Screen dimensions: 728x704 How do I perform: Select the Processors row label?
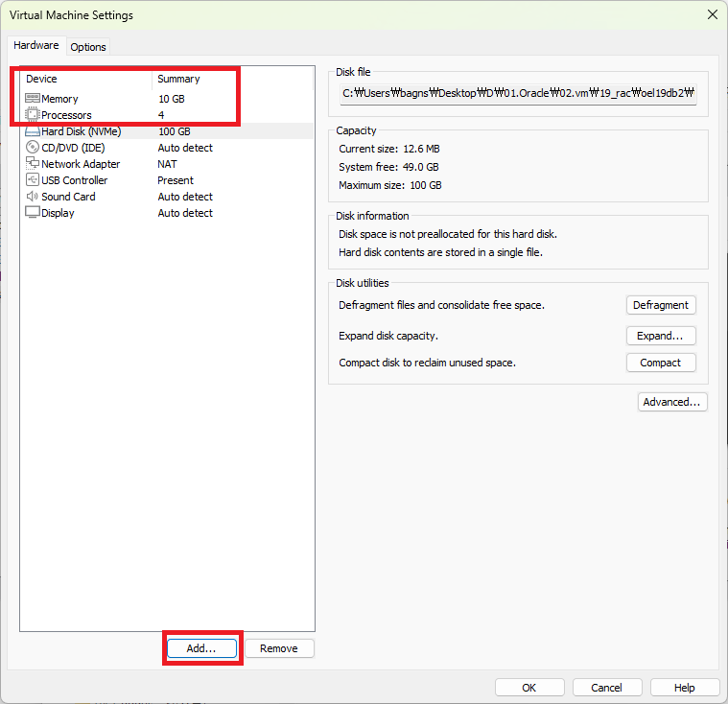[66, 115]
